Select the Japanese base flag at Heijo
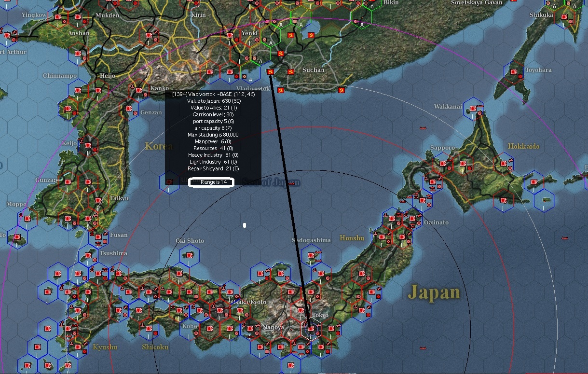Screen dimensions: 588x374 [98, 91]
